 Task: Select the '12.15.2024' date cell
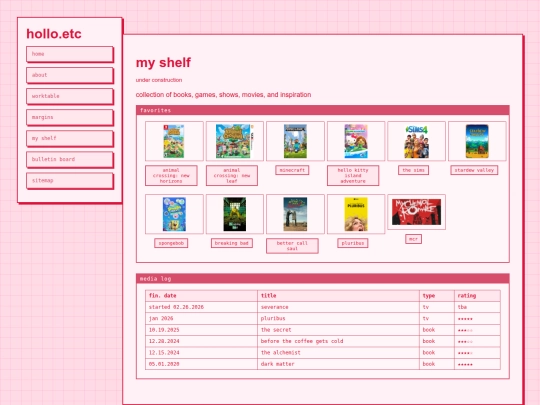tap(201, 353)
